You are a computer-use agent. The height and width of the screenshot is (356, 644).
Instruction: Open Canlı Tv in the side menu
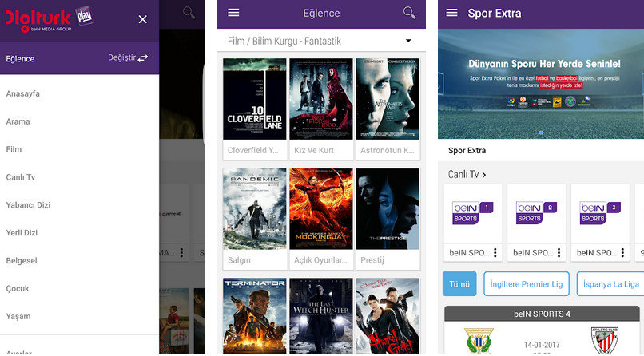coord(21,177)
